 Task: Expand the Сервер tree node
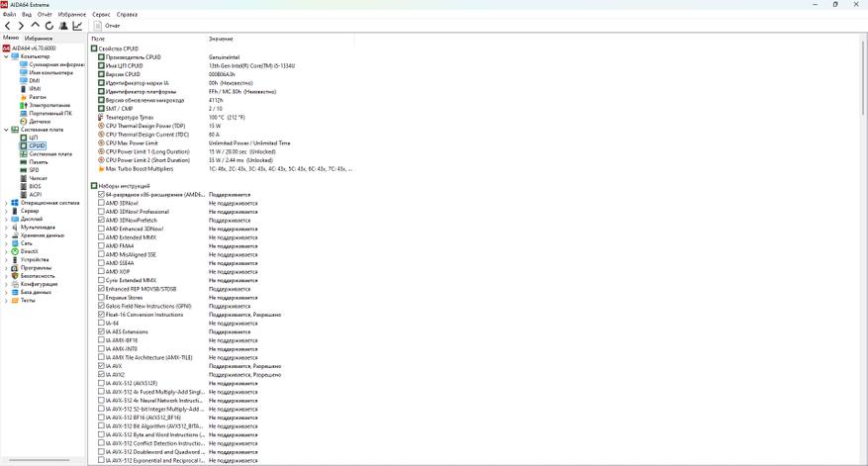6,211
